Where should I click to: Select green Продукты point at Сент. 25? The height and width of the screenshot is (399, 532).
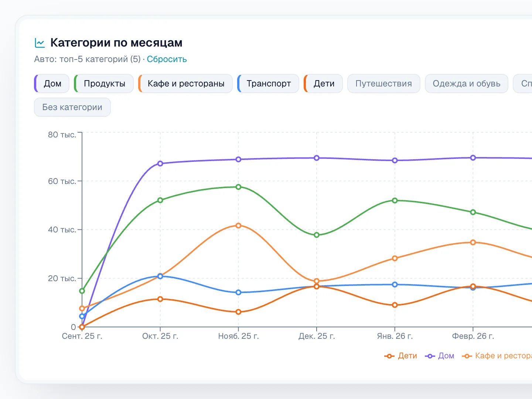pyautogui.click(x=82, y=291)
